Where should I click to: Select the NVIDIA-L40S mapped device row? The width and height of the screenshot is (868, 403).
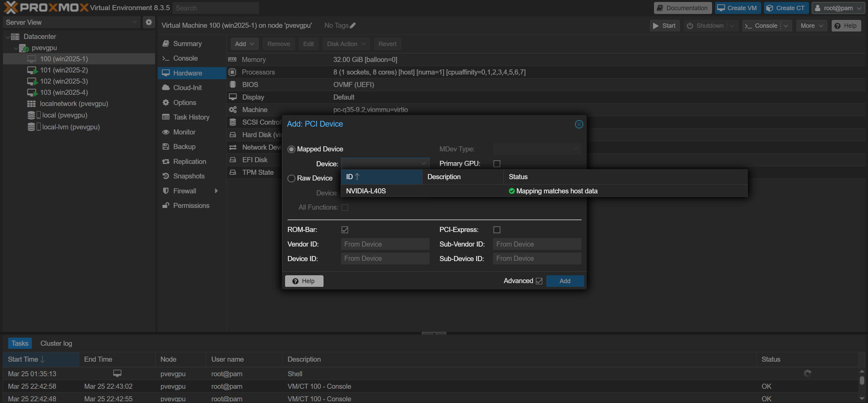pos(544,191)
